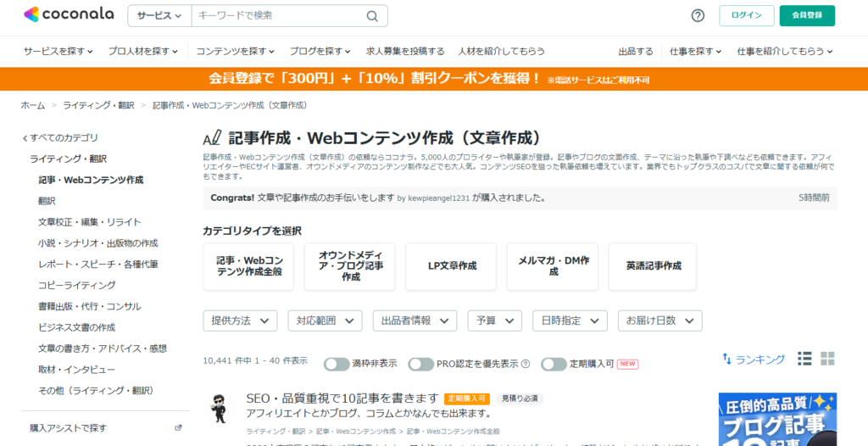868x446 pixels.
Task: Click the 会員登録 button
Action: (807, 16)
